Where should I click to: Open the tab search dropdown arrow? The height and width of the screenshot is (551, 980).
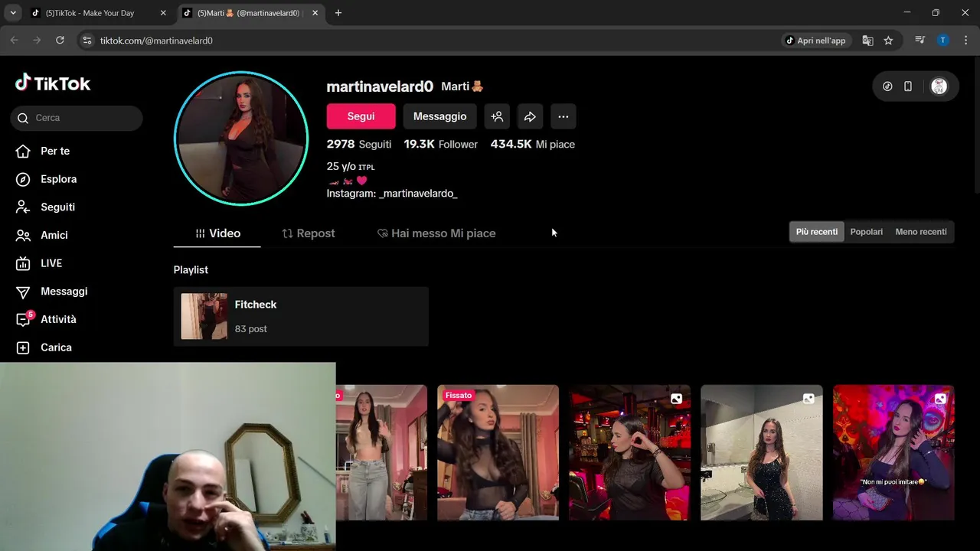coord(13,13)
